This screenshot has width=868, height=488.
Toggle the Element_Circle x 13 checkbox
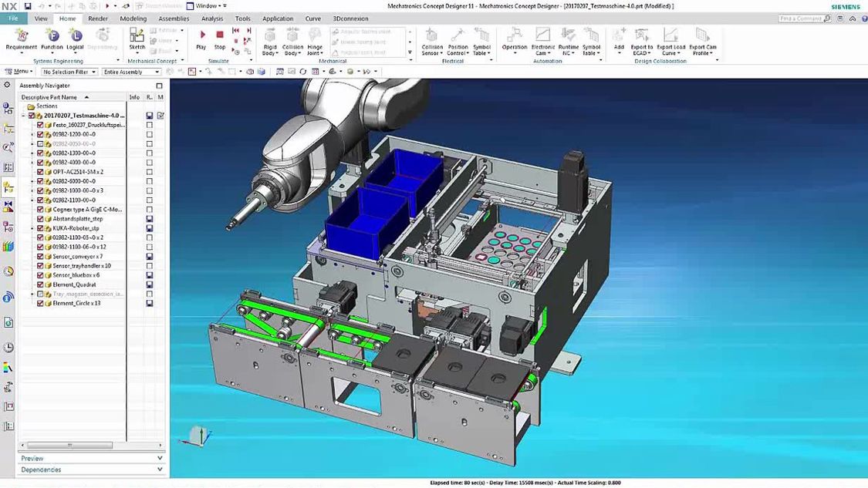40,303
